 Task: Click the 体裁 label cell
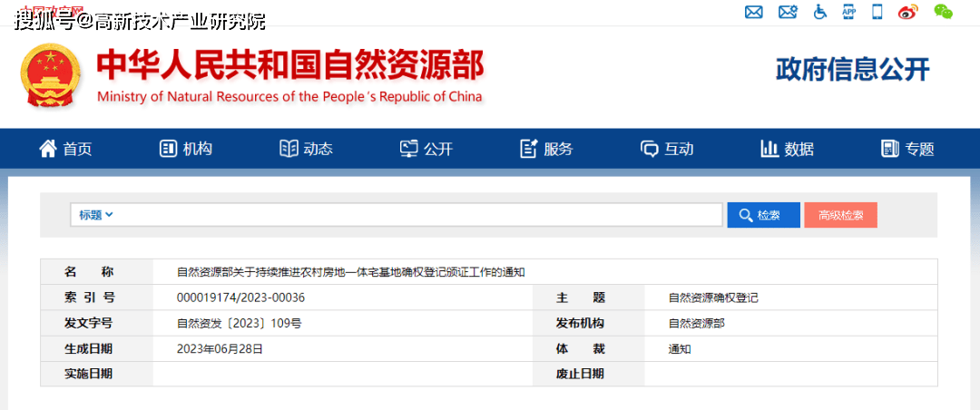(x=588, y=348)
